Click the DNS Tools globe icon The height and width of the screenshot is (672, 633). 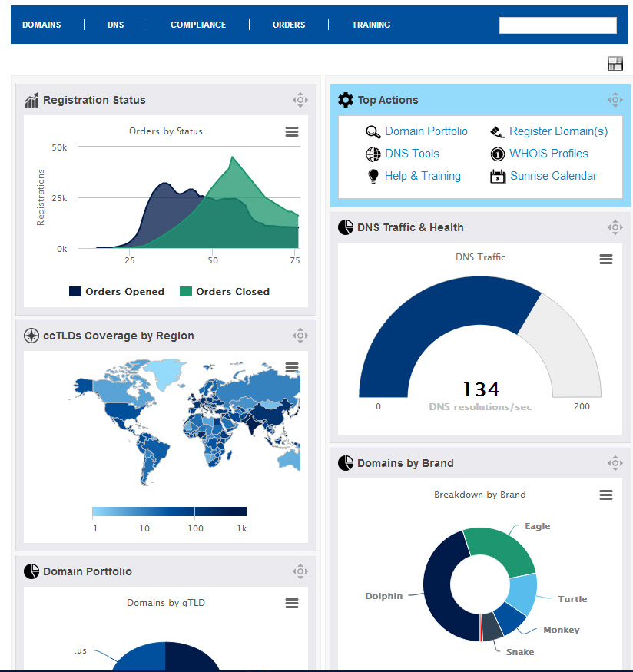tap(373, 154)
